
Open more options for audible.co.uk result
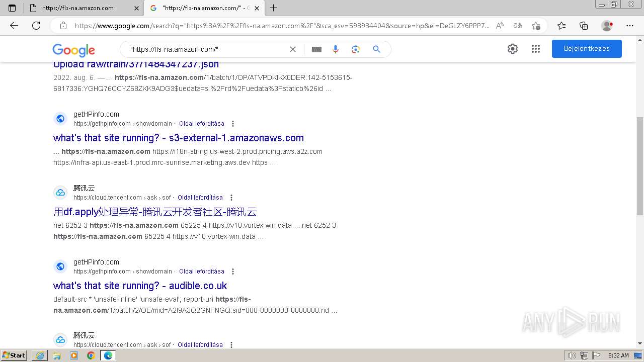(x=233, y=271)
